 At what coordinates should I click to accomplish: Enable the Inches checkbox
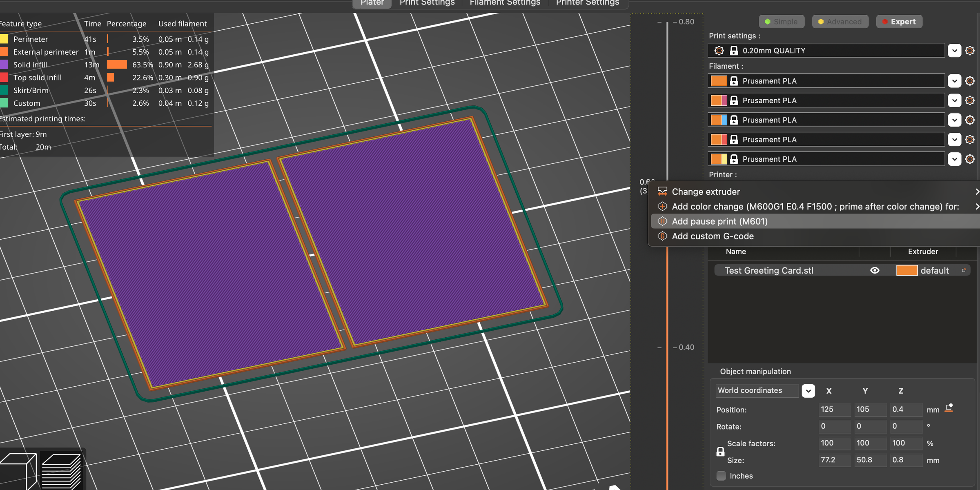pyautogui.click(x=722, y=476)
